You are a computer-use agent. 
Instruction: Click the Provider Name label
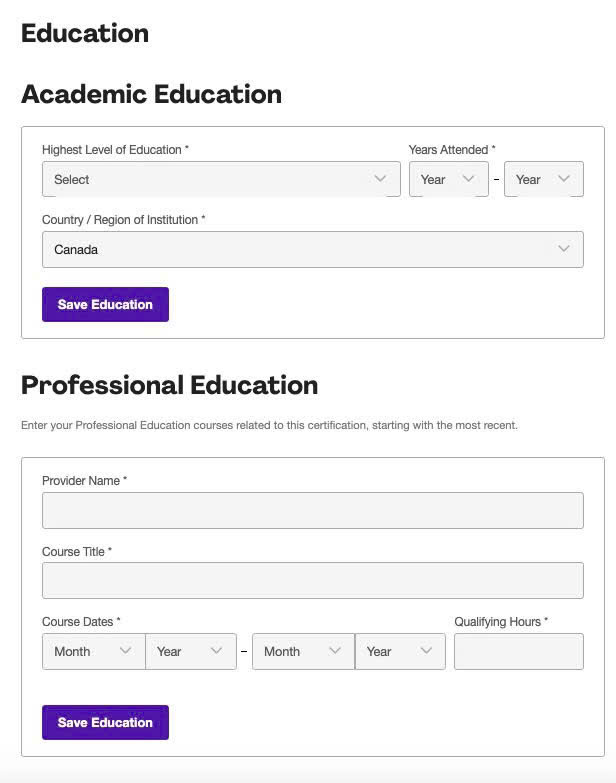pos(84,481)
